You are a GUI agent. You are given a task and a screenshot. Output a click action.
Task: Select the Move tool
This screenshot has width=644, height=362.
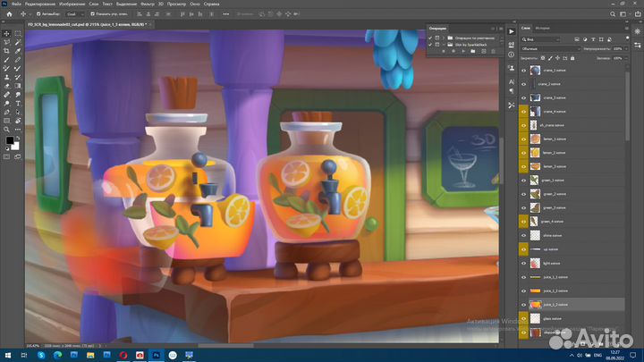(6, 33)
